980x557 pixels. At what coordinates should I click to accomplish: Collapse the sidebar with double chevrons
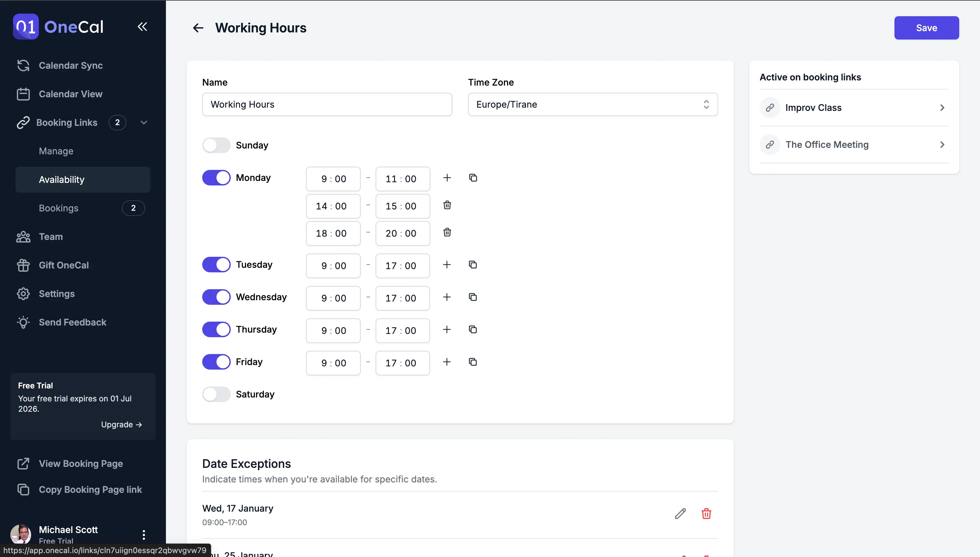pos(142,27)
